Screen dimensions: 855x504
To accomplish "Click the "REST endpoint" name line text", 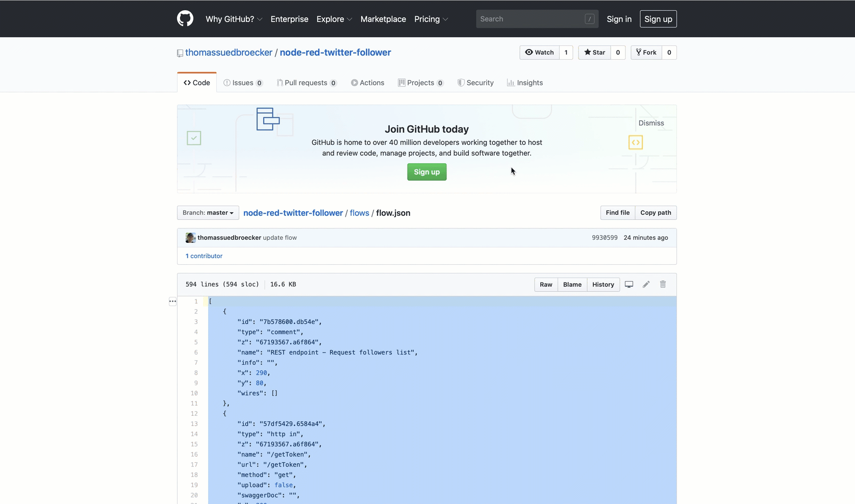I will pos(327,352).
